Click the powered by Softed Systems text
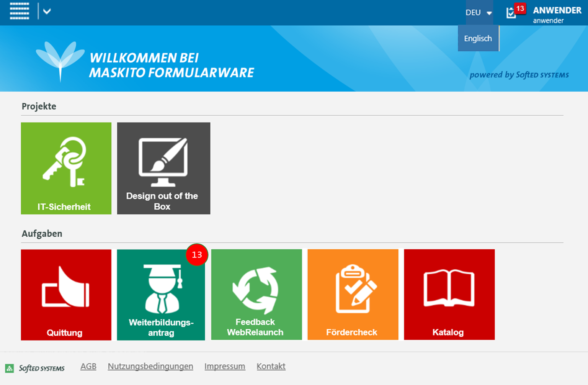This screenshot has height=385, width=588. point(519,75)
